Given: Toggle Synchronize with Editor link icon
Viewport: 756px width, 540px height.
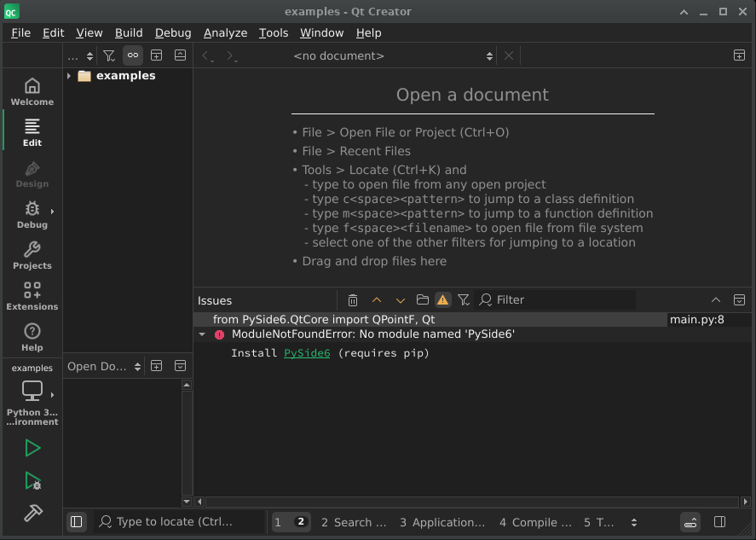Looking at the screenshot, I should (x=133, y=55).
